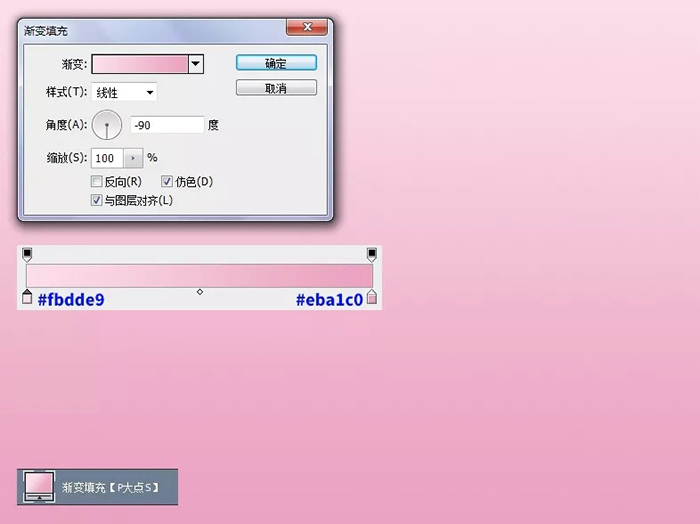
Task: Close the 渐变填充 dialog
Action: (x=307, y=27)
